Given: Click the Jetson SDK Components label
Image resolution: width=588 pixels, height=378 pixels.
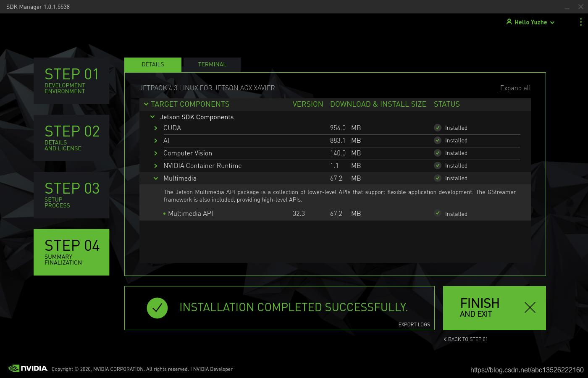Looking at the screenshot, I should click(x=197, y=117).
